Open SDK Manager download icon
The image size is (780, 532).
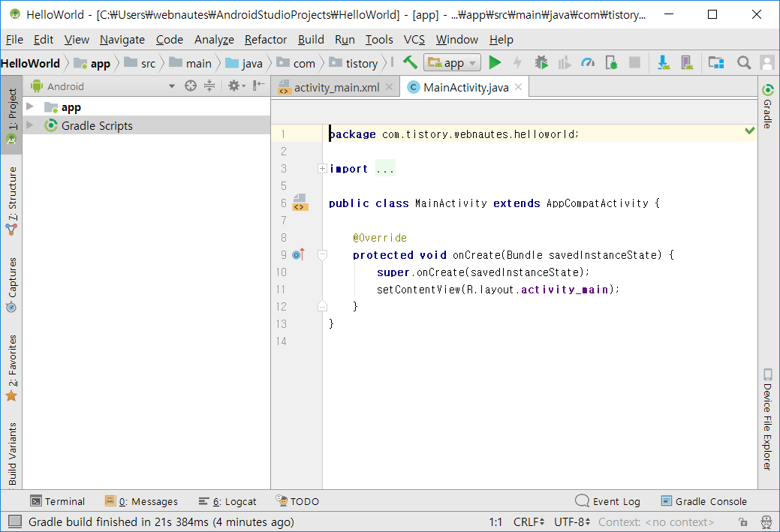[x=664, y=62]
